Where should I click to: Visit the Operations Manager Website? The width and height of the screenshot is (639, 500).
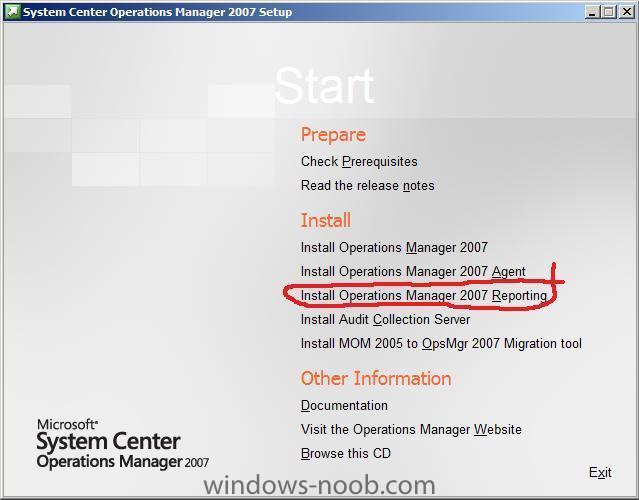pos(411,430)
